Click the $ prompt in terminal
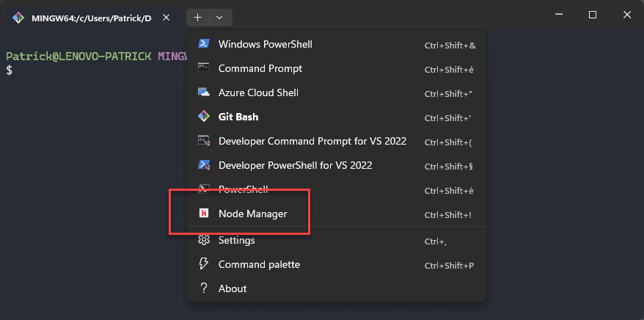 click(9, 70)
